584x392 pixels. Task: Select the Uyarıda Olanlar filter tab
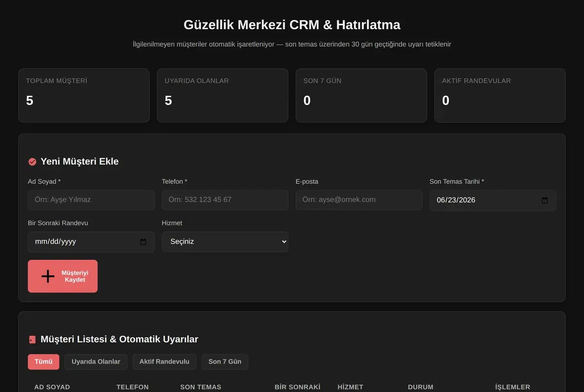(x=96, y=362)
